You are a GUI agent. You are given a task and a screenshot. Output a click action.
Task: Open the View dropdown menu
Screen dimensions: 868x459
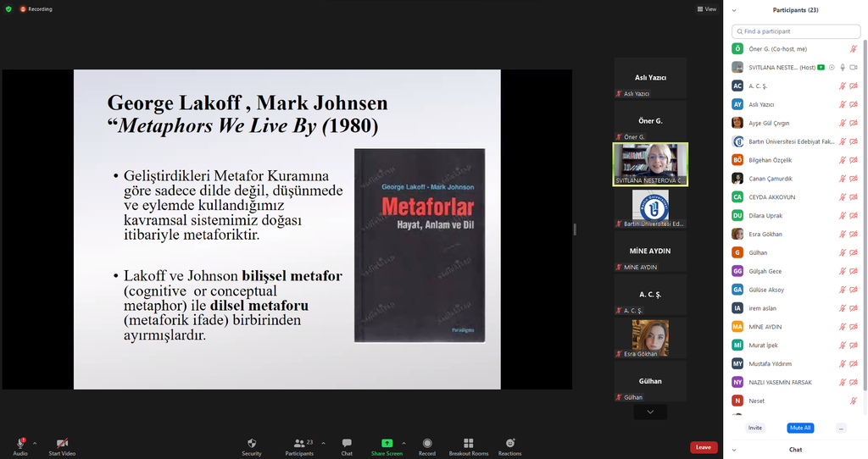point(707,8)
